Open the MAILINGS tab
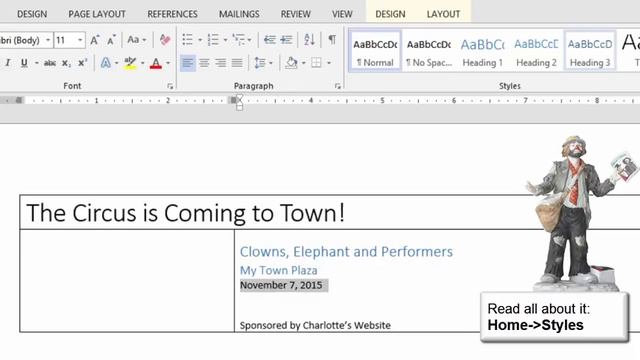Image resolution: width=640 pixels, height=360 pixels. coord(239,14)
